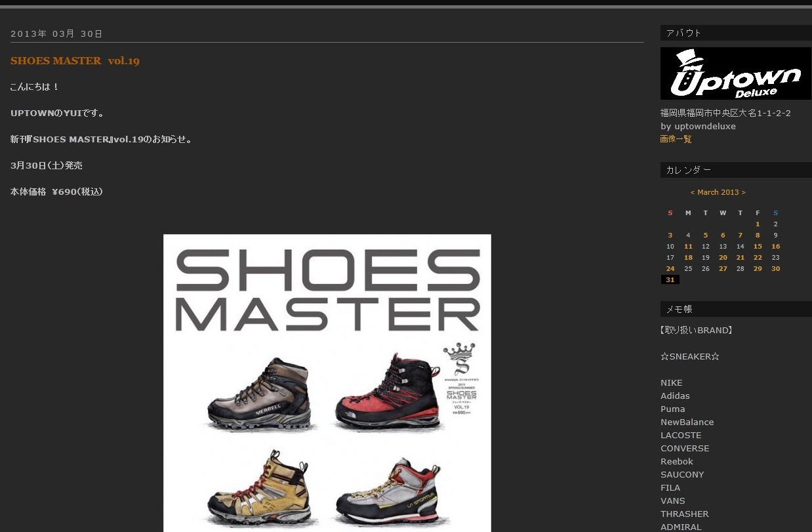
Task: Jump to March 24 posts
Action: click(670, 269)
